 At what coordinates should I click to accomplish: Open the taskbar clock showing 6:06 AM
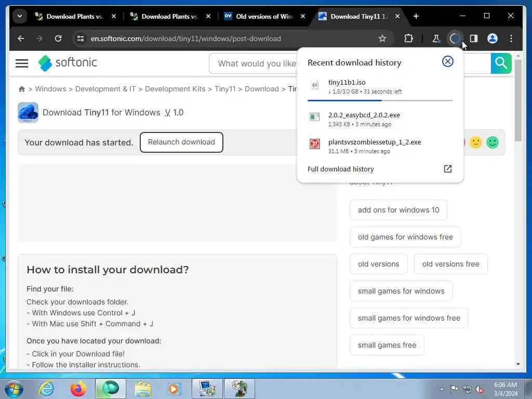coord(506,389)
